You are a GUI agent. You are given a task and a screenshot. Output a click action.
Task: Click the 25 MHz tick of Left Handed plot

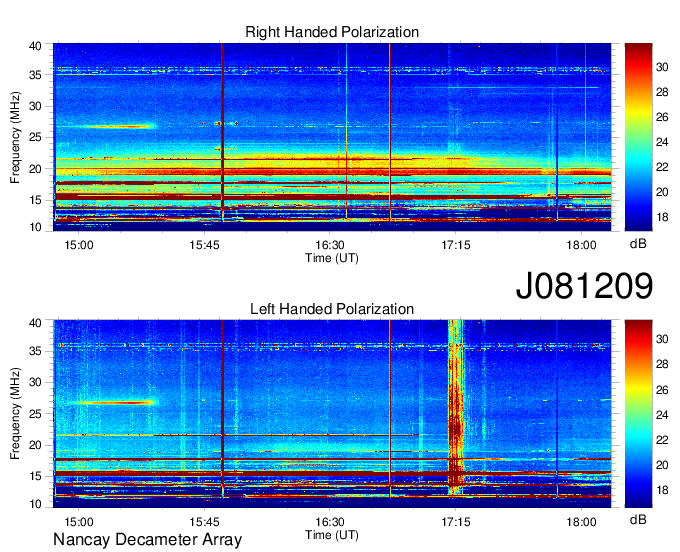pyautogui.click(x=35, y=414)
